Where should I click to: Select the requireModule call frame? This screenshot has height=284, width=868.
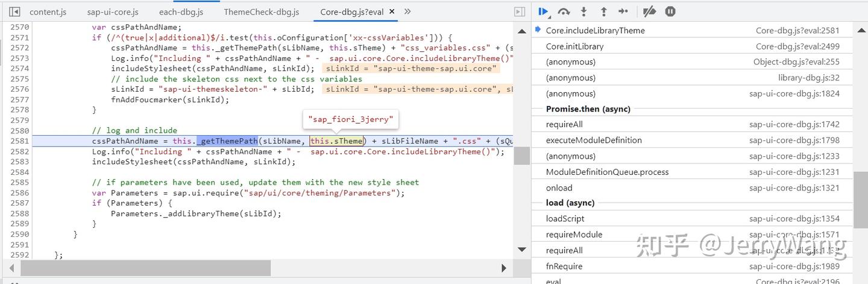coord(692,234)
